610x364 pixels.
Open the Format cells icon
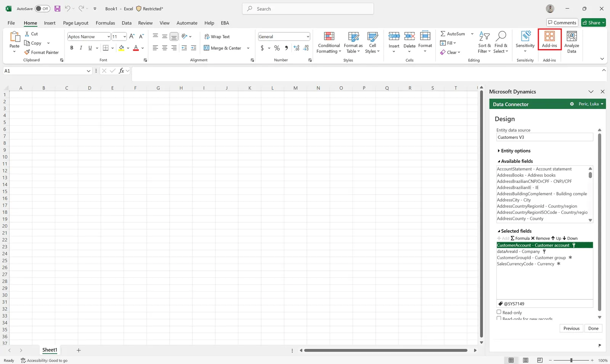[x=425, y=36]
